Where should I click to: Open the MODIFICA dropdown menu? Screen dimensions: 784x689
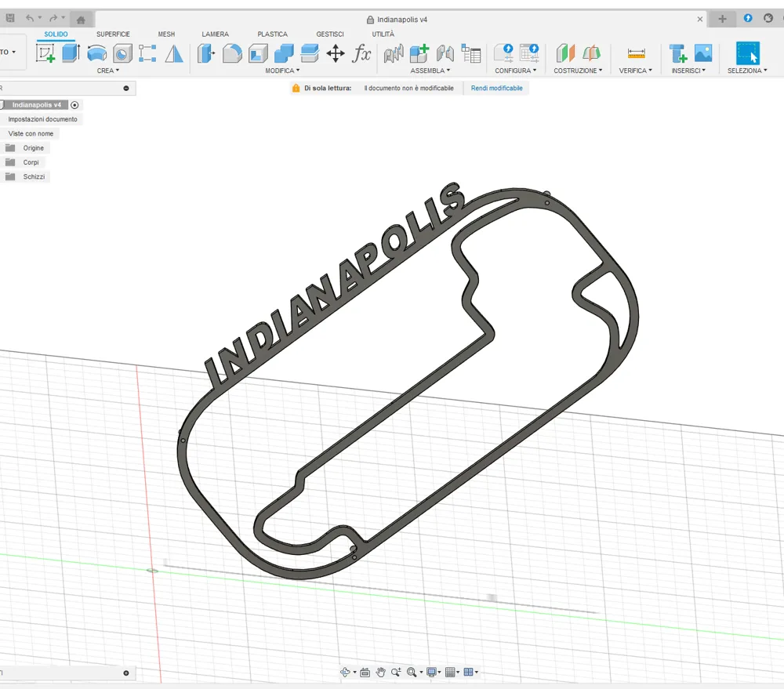[x=282, y=71]
